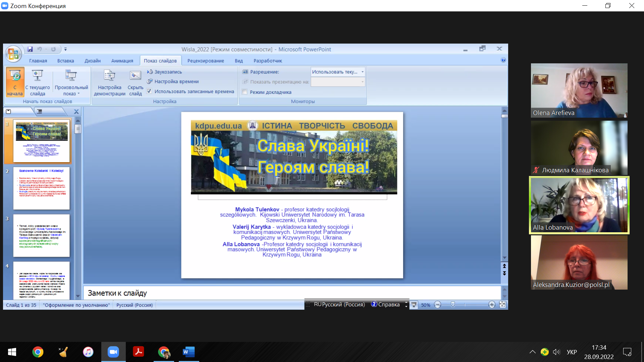
Task: Open the 'Анимация' ribbon tab
Action: 122,61
